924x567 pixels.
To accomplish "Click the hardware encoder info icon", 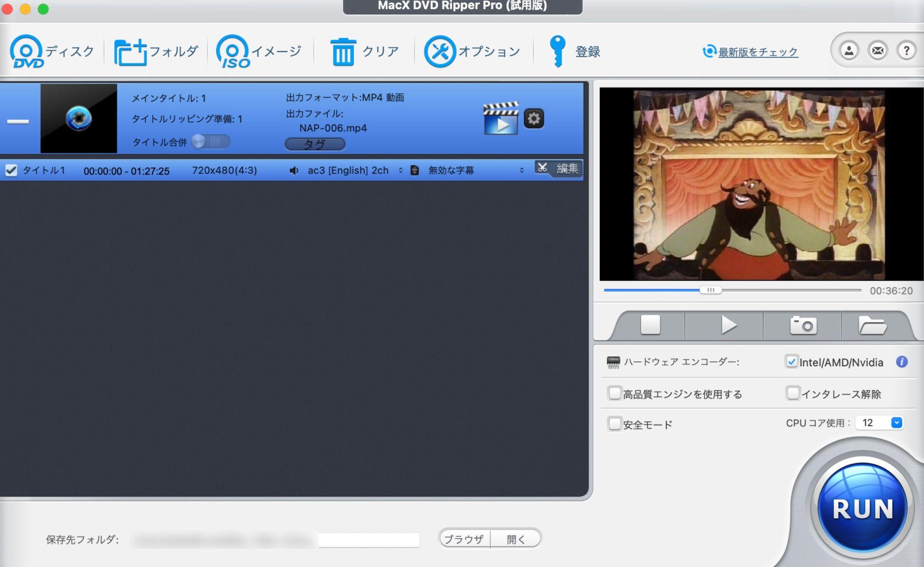I will (x=901, y=362).
